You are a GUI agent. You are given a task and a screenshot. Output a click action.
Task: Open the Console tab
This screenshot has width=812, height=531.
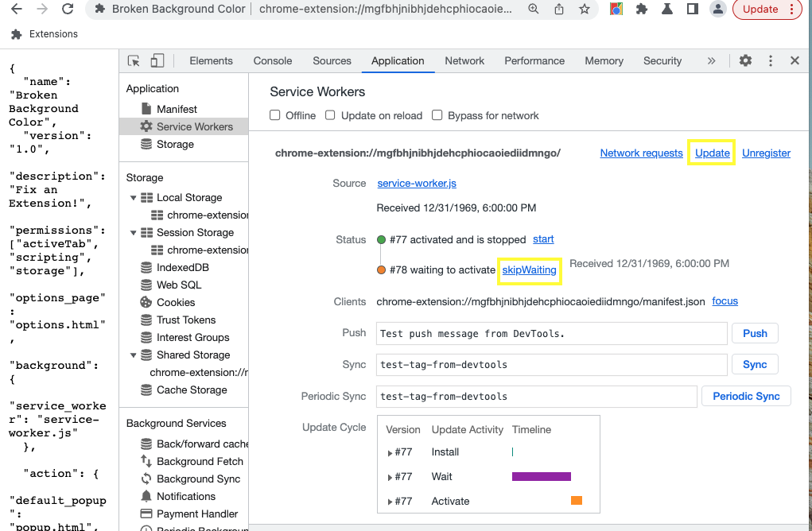point(272,60)
